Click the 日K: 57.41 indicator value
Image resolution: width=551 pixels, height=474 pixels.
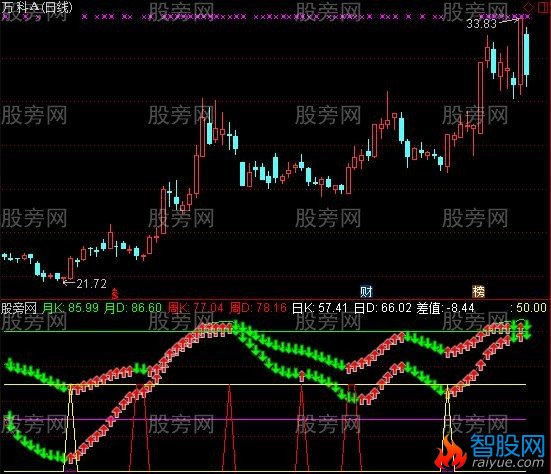320,308
